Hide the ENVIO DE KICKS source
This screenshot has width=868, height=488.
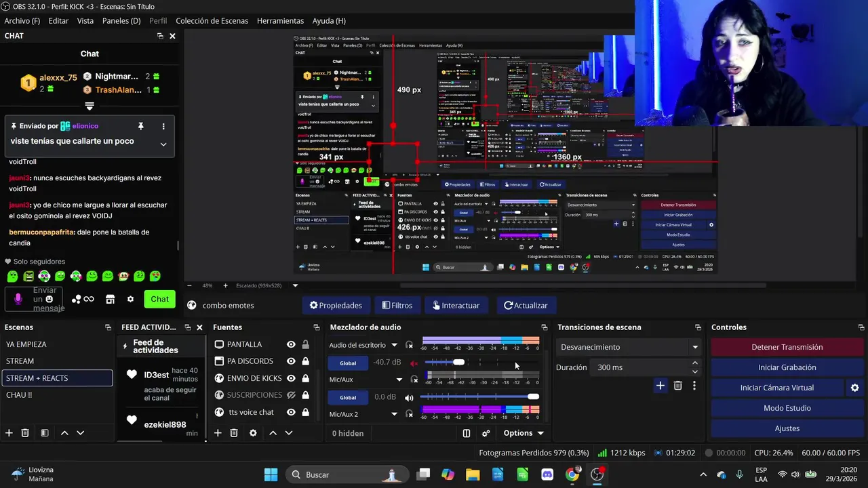pos(291,378)
